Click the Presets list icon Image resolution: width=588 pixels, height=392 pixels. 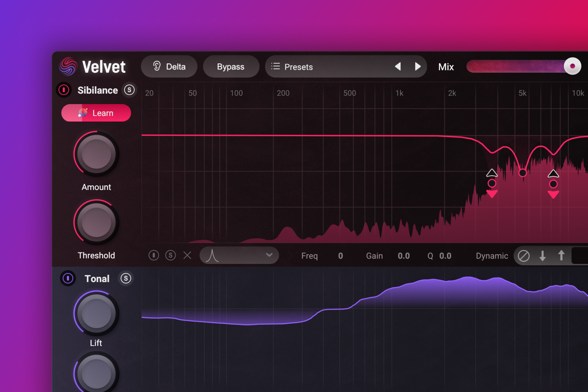pyautogui.click(x=276, y=66)
